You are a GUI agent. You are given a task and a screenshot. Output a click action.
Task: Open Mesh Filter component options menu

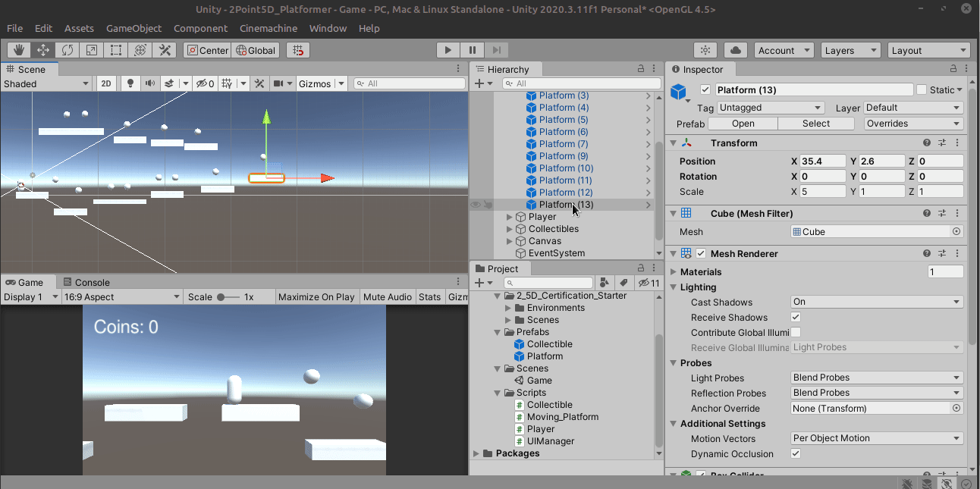957,213
